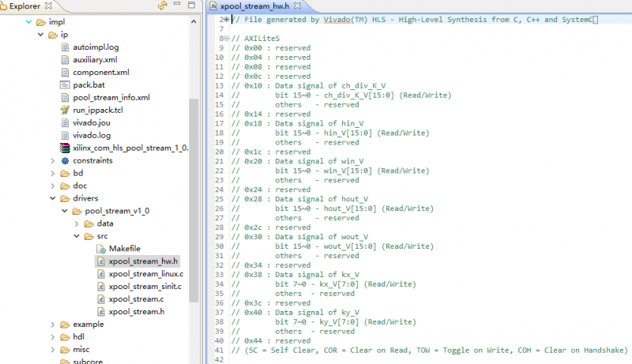The height and width of the screenshot is (364, 632).
Task: Click the src folder icon
Action: point(89,236)
